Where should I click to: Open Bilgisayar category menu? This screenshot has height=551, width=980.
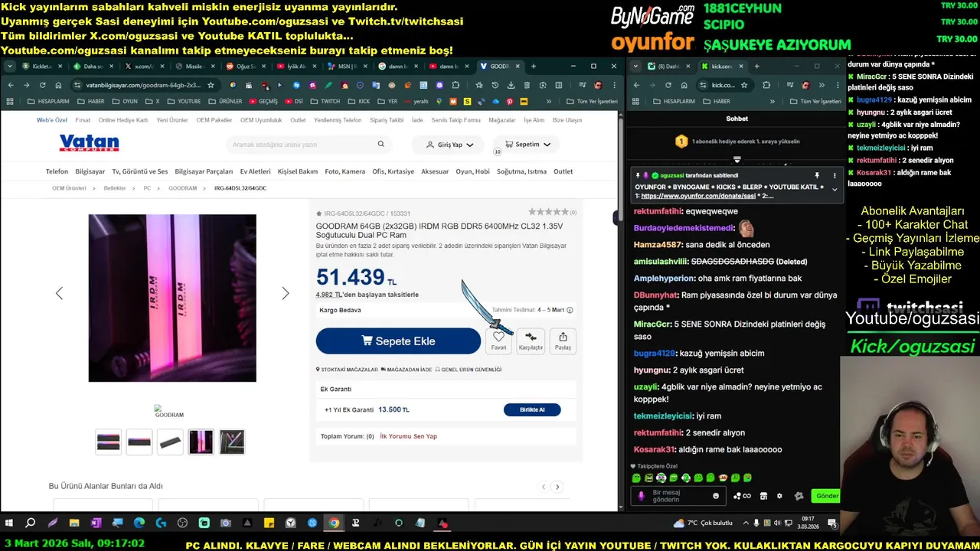point(90,171)
